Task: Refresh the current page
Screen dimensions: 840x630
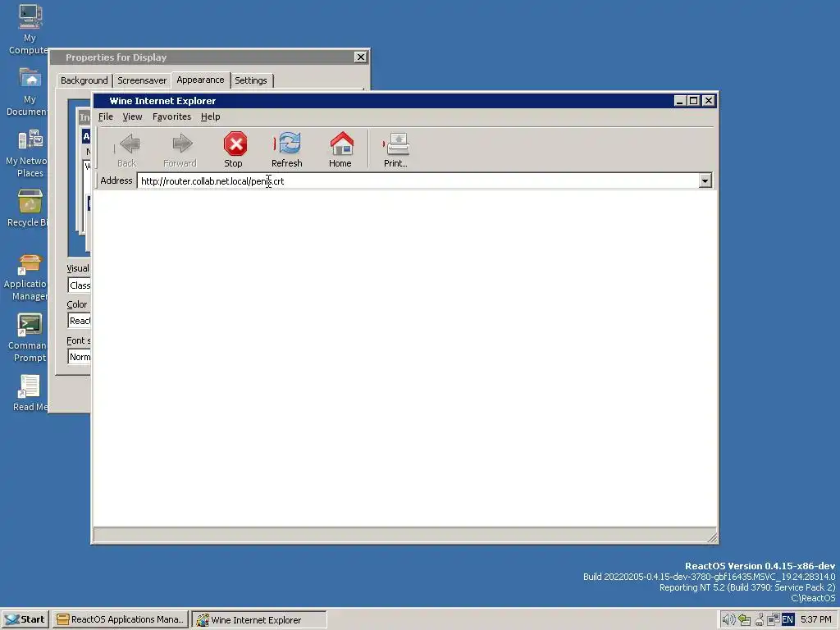Action: [287, 149]
